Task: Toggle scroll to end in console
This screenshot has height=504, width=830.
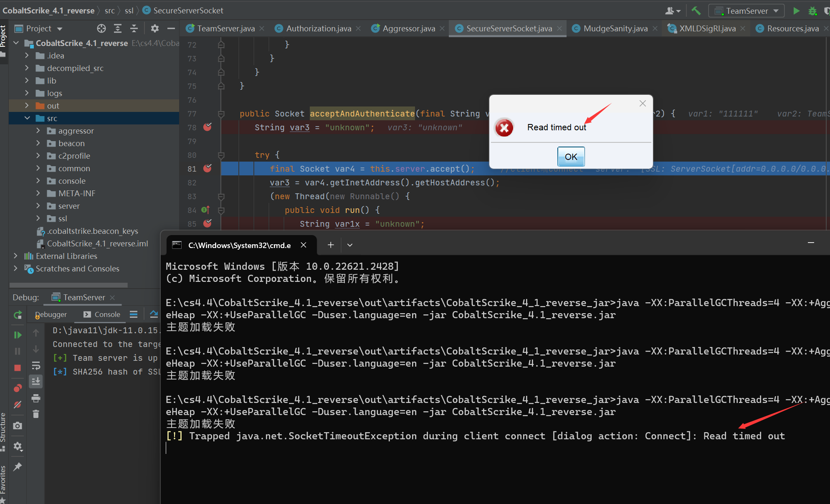Action: coord(36,381)
